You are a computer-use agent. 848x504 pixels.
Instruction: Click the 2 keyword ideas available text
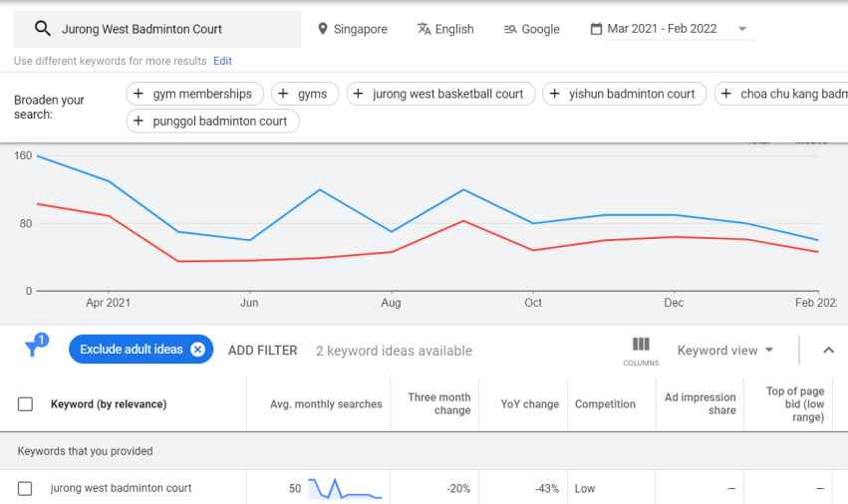394,351
